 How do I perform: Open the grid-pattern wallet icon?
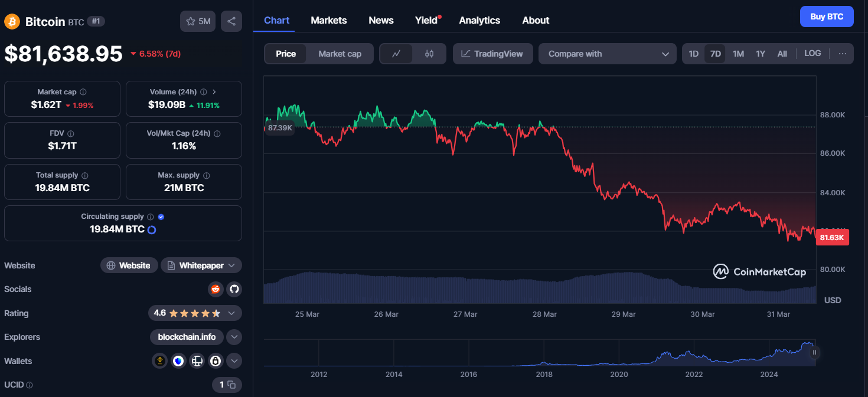click(197, 361)
